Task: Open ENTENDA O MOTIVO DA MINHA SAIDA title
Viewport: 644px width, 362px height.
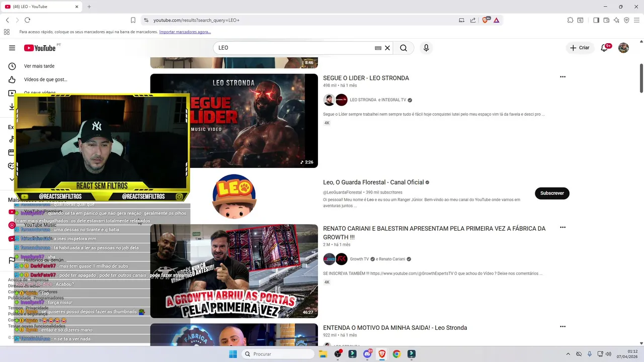Action: point(395,328)
